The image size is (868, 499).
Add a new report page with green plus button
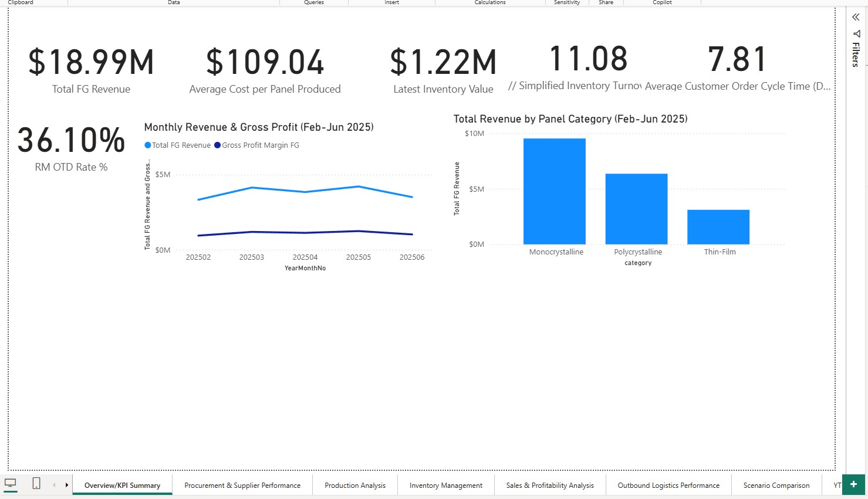point(854,484)
